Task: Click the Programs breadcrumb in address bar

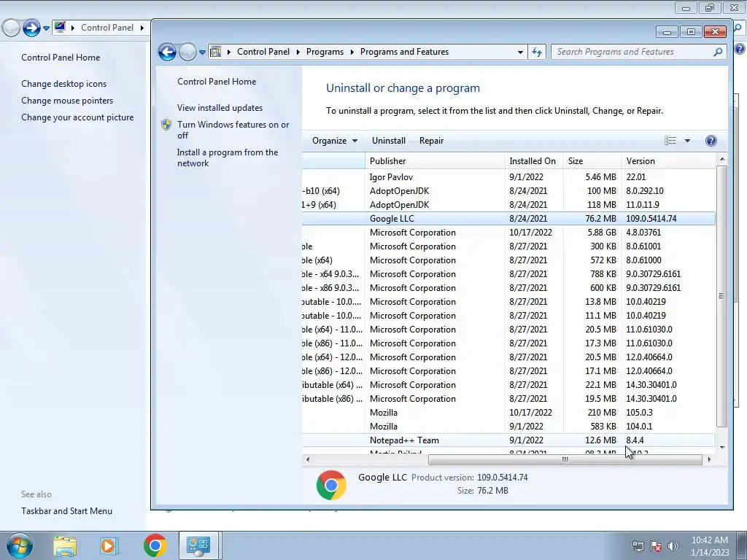Action: tap(325, 52)
